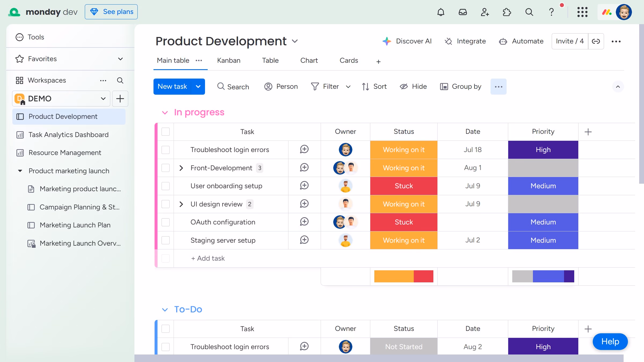The image size is (644, 362).
Task: Copy board link icon next to Invite
Action: coord(596,41)
